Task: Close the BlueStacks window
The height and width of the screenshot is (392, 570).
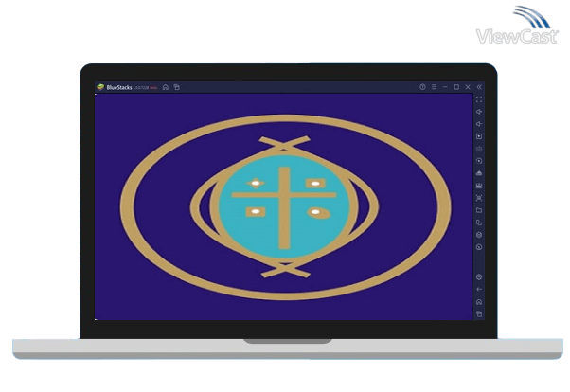Action: (468, 87)
